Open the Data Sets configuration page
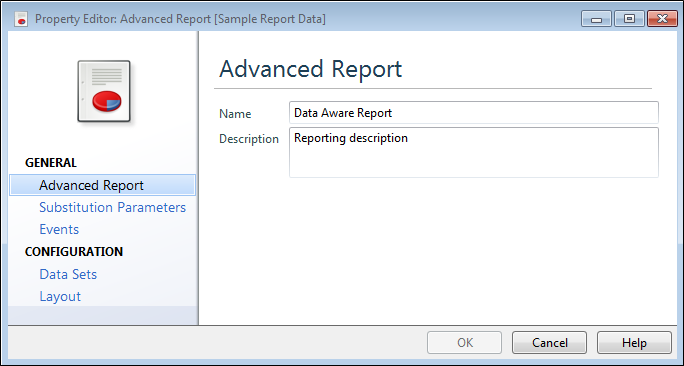 click(68, 274)
